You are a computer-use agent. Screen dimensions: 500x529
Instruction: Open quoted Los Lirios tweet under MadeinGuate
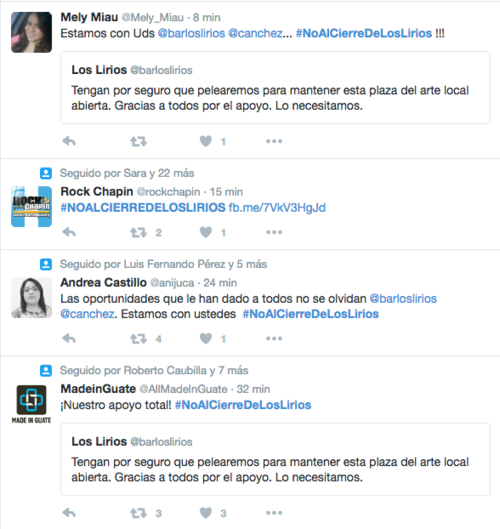point(275,459)
